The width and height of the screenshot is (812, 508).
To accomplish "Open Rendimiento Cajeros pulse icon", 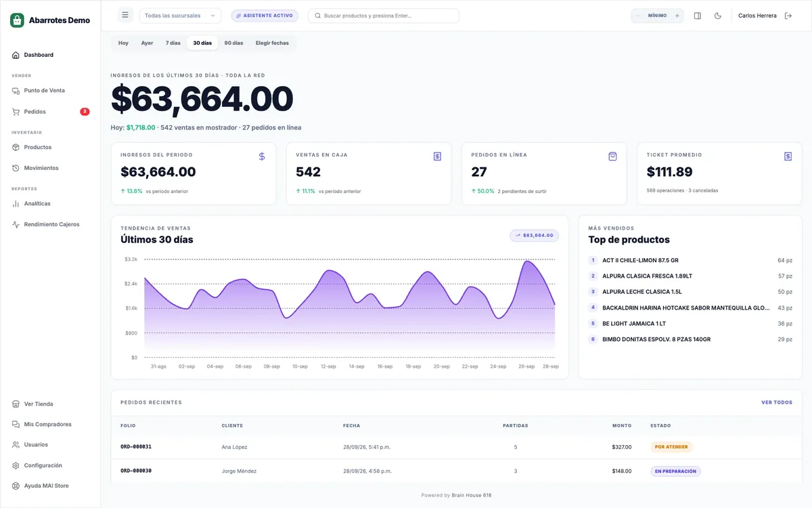I will coord(16,224).
